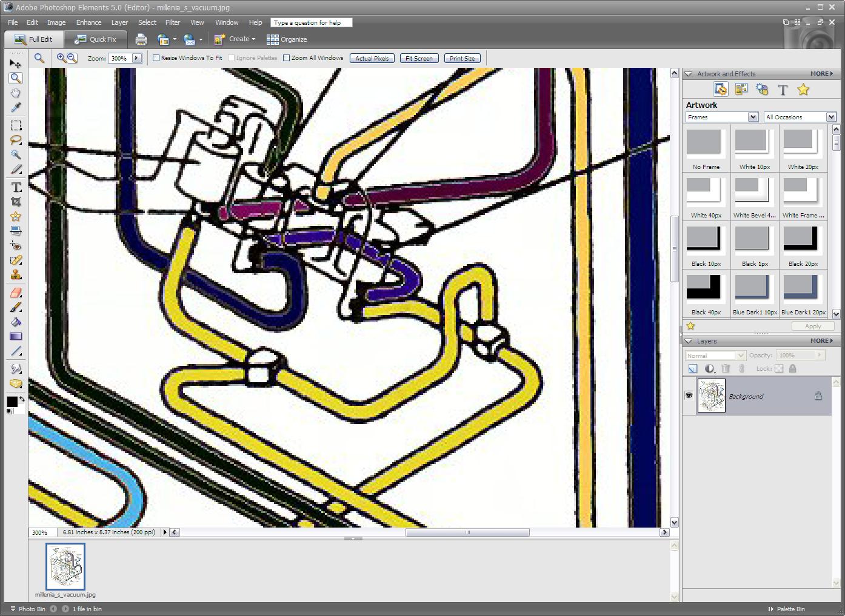Select the Zoom tool in the toolbox
The image size is (845, 616).
[x=16, y=78]
